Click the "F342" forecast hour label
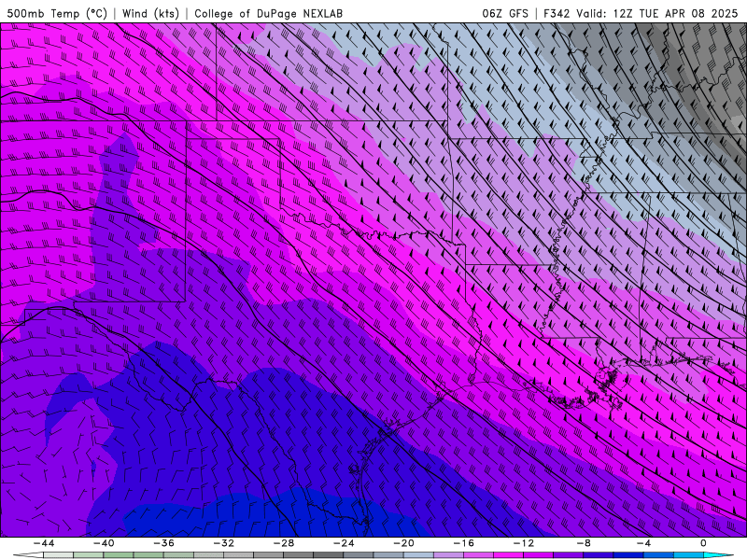The height and width of the screenshot is (560, 747). click(x=557, y=13)
